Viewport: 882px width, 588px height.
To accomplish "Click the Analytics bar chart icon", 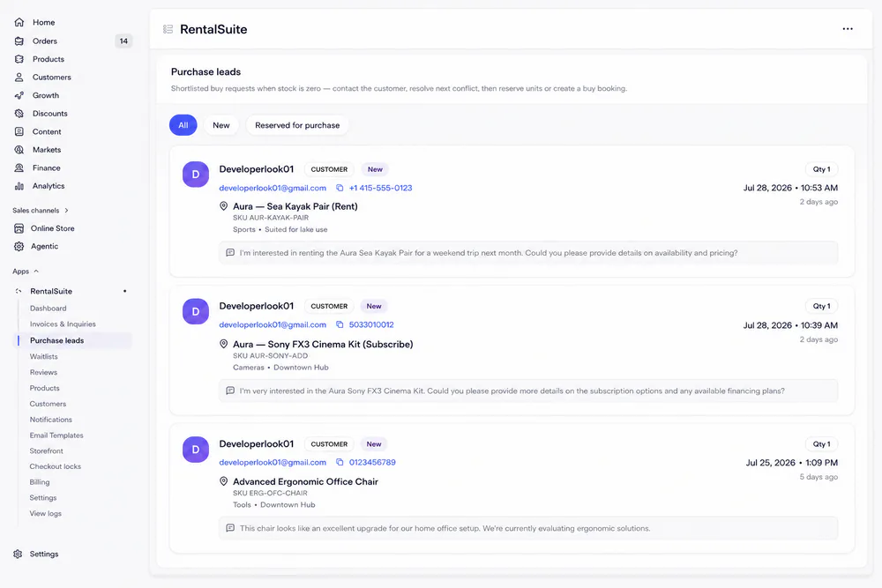I will pyautogui.click(x=19, y=186).
